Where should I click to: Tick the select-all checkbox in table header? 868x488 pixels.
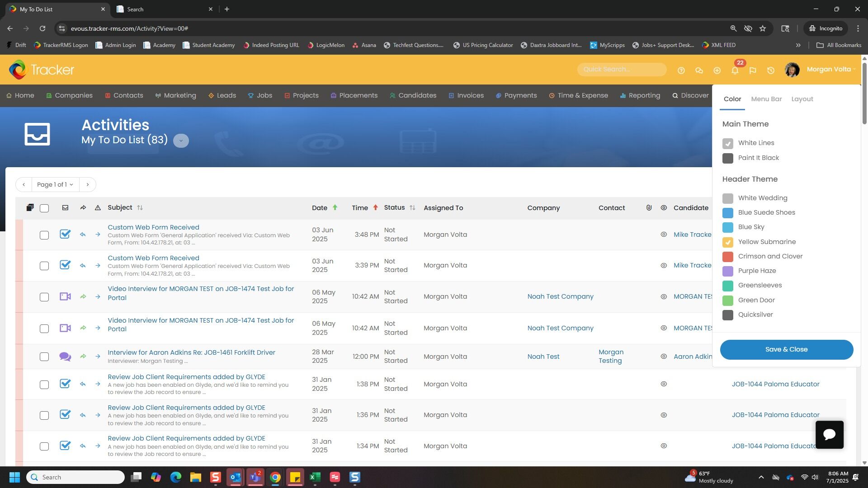point(44,208)
